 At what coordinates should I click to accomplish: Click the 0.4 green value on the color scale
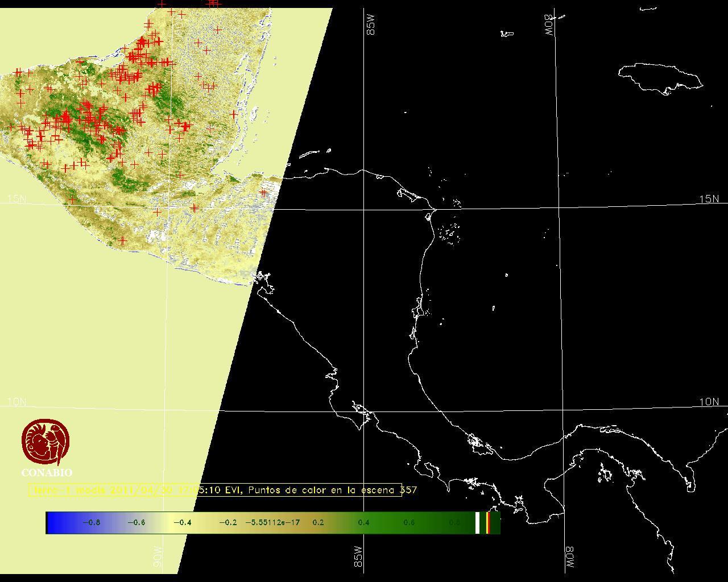pos(363,522)
